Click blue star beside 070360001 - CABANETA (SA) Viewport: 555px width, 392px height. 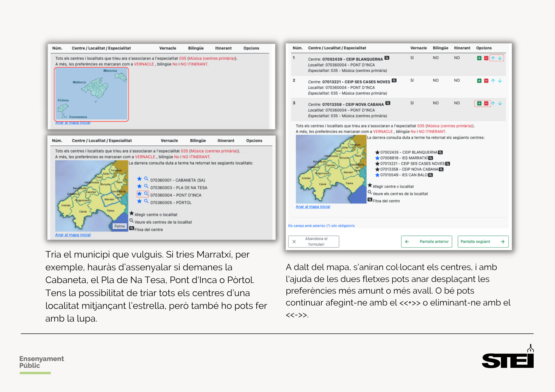[139, 179]
